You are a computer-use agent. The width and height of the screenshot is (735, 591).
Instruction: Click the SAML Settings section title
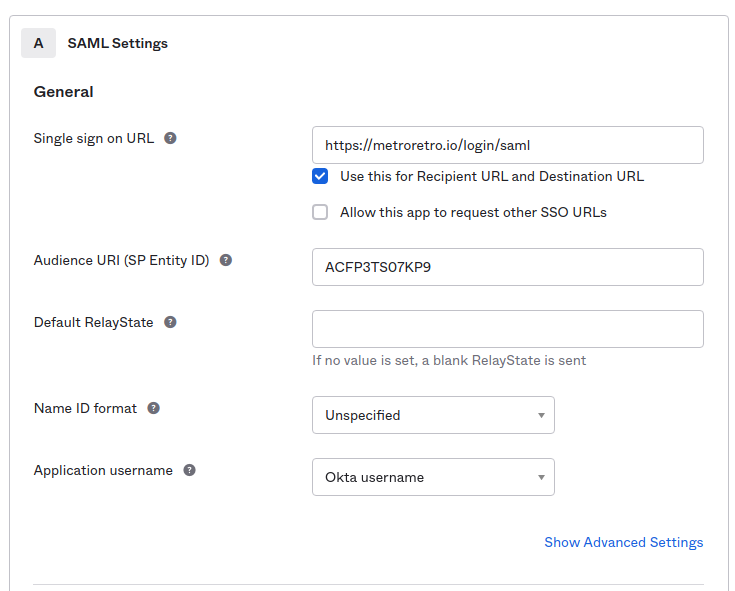pyautogui.click(x=117, y=43)
